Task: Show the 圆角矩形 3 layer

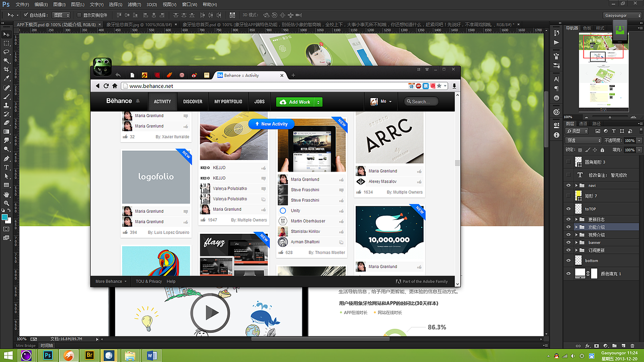Action: click(569, 162)
